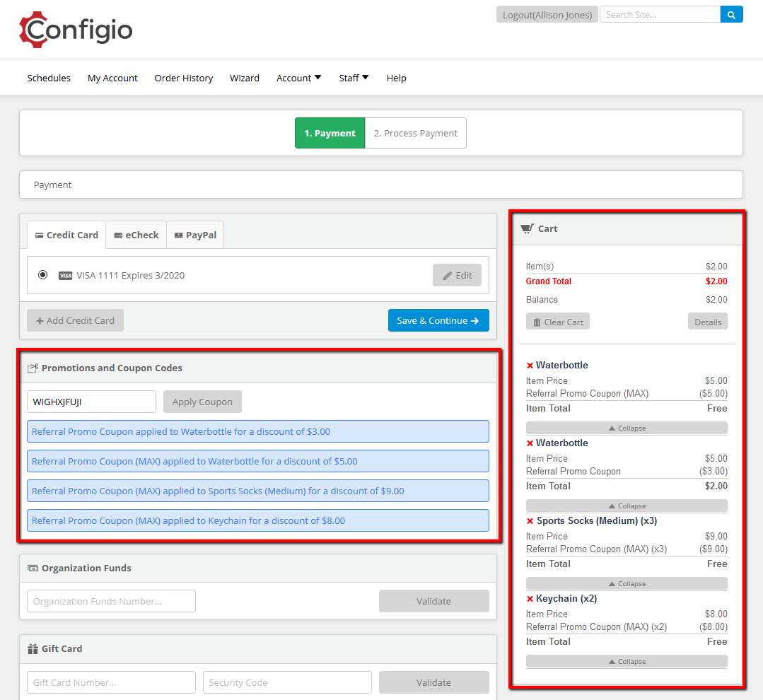Click the Save & Continue button

coord(438,320)
